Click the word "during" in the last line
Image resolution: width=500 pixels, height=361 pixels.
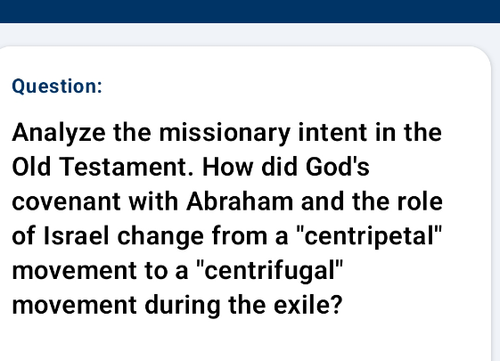point(182,305)
